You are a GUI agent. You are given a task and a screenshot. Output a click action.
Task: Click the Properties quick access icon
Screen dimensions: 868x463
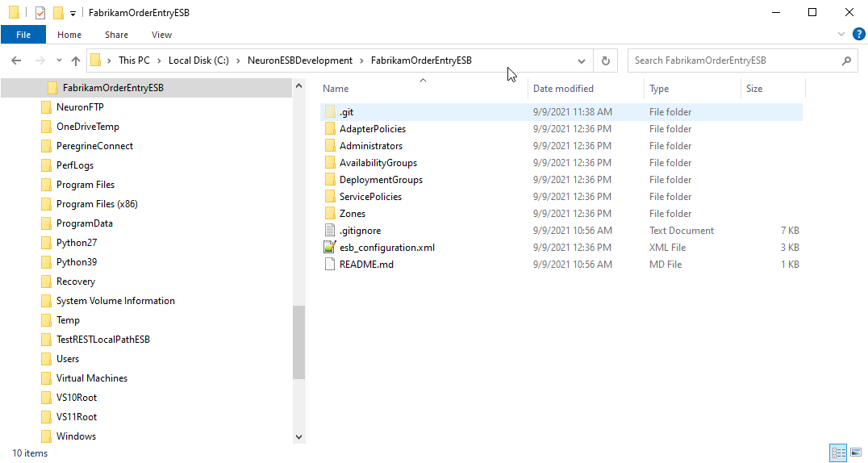click(x=40, y=12)
